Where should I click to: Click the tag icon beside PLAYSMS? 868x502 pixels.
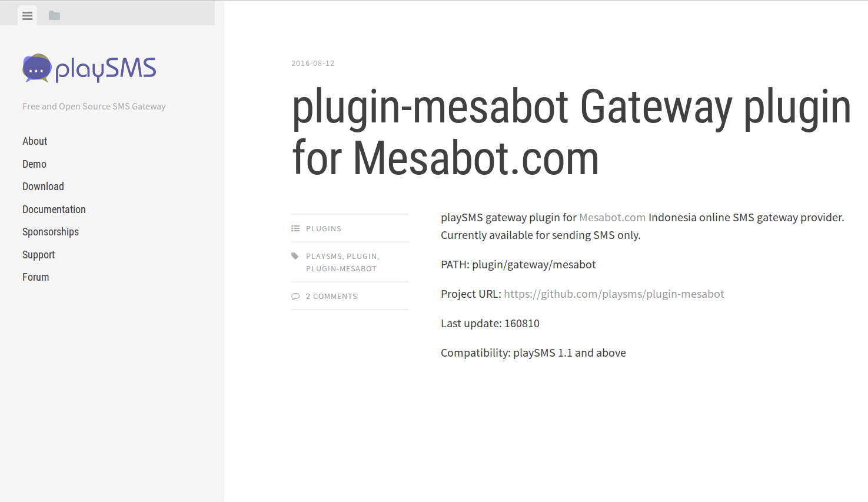pos(295,256)
